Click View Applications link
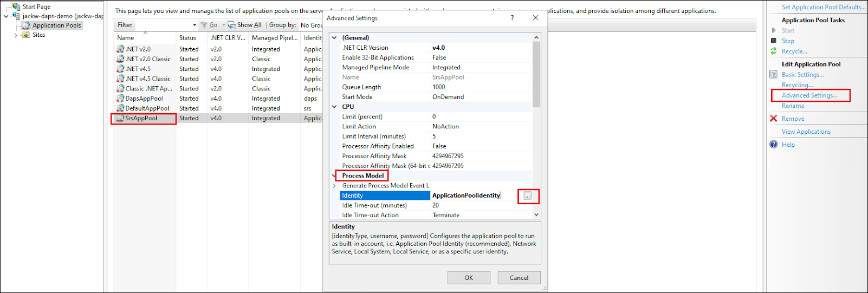Viewport: 868px width, 293px height. [x=806, y=132]
